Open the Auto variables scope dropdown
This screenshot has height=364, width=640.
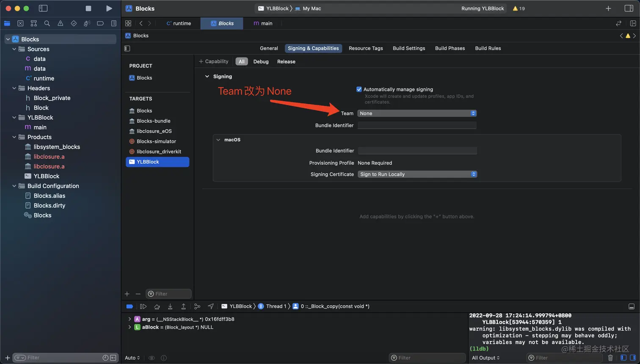[x=132, y=358]
